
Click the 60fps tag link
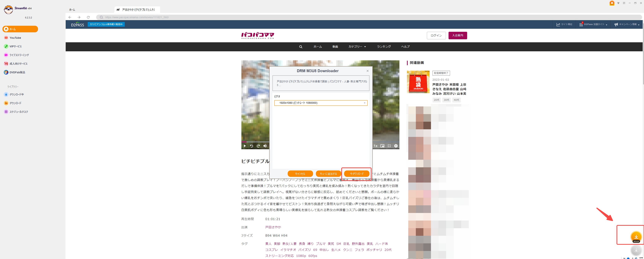tap(312, 256)
